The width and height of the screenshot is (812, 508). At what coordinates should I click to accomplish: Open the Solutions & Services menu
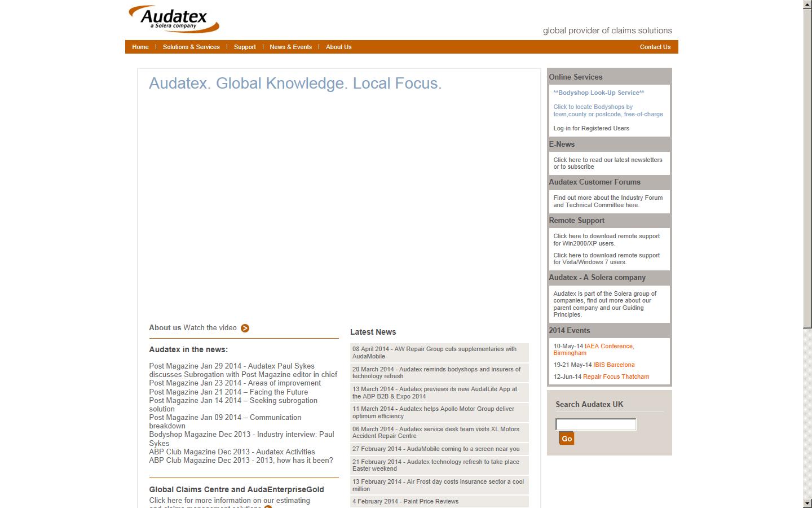191,47
